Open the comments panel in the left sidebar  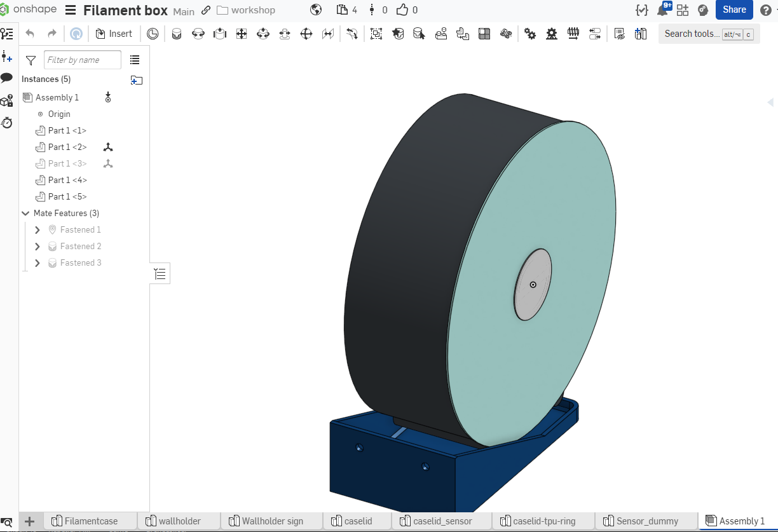pos(7,79)
